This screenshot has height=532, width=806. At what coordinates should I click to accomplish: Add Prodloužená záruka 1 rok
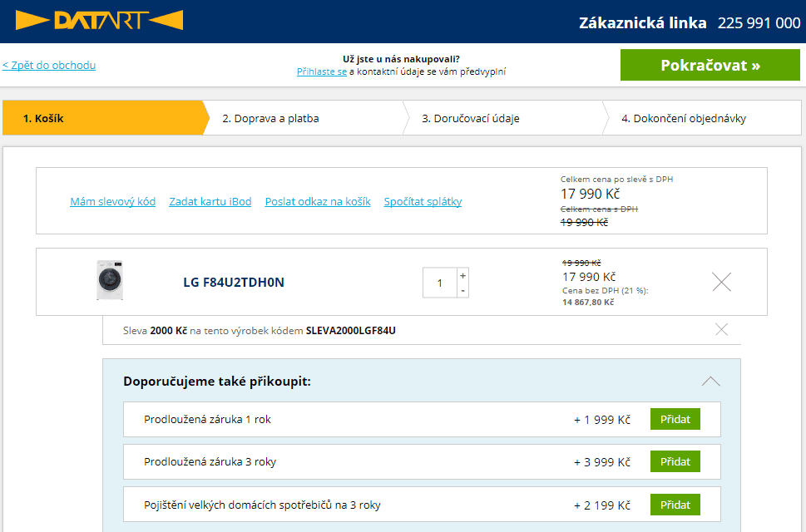click(675, 419)
